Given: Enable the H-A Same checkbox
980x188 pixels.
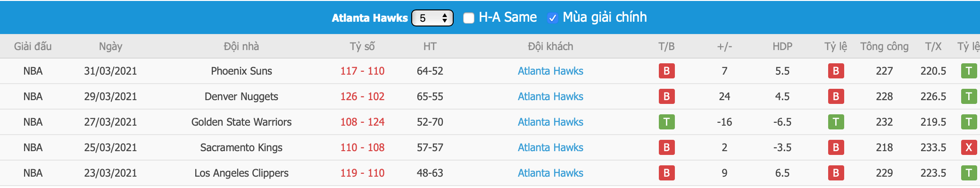Looking at the screenshot, I should click(x=468, y=18).
